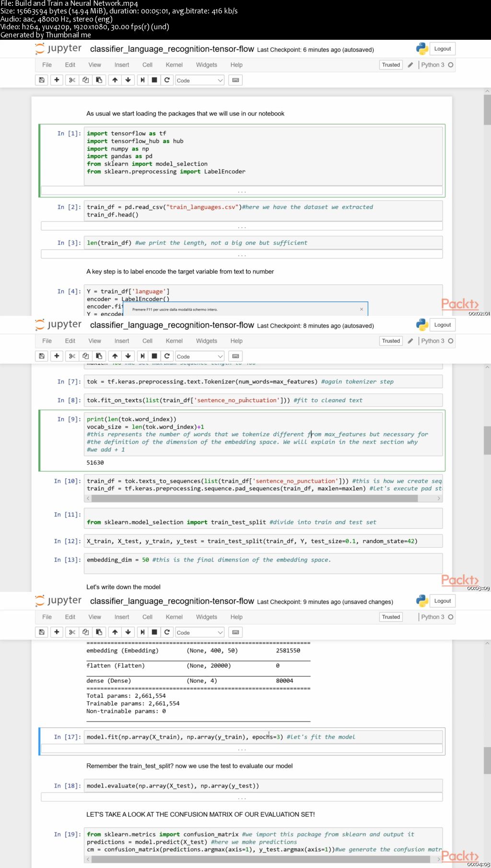Insert cell below with plus icon, 6-minutes-ago notebook

click(x=57, y=80)
